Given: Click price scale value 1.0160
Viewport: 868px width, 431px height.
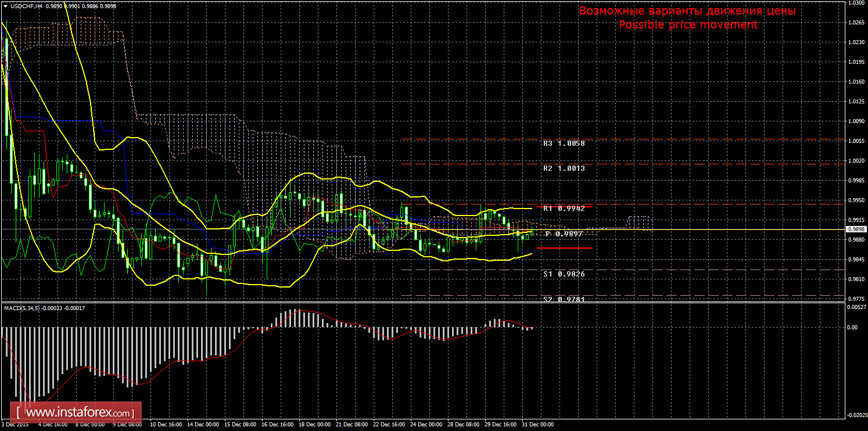Looking at the screenshot, I should (856, 82).
